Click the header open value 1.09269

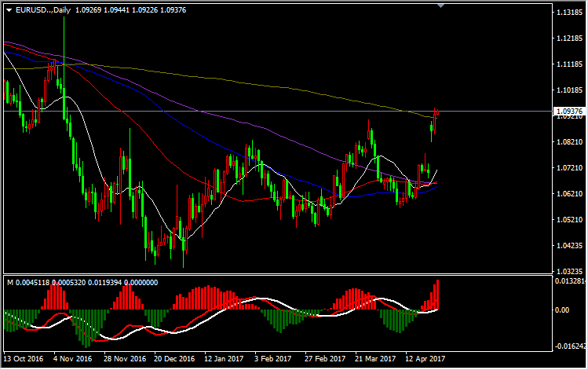click(x=89, y=10)
